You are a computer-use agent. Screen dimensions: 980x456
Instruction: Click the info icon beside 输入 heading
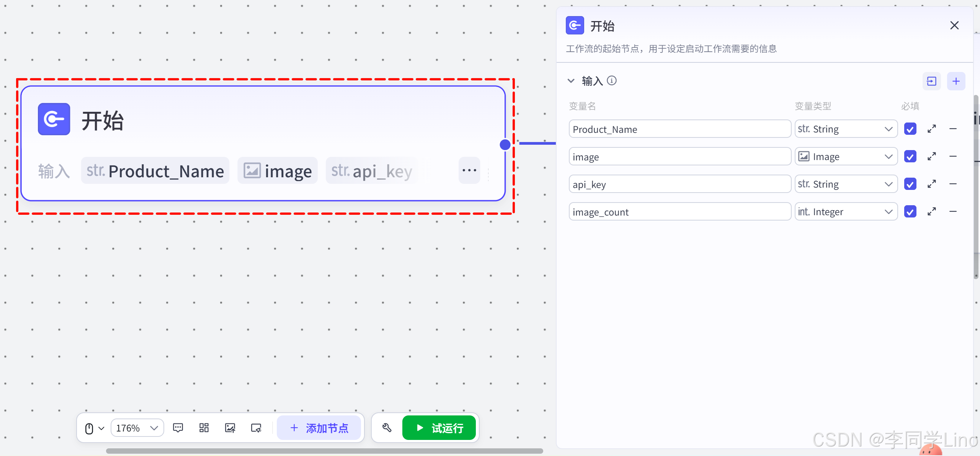coord(612,80)
